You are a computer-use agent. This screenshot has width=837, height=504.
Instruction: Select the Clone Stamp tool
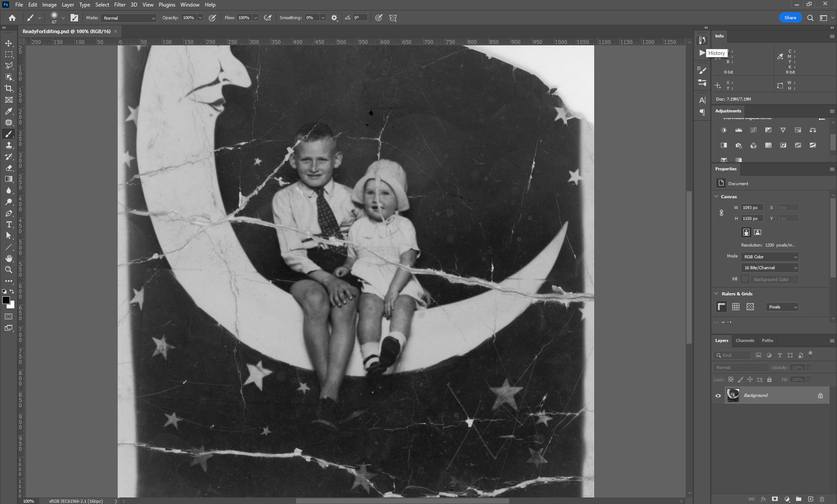[x=9, y=145]
